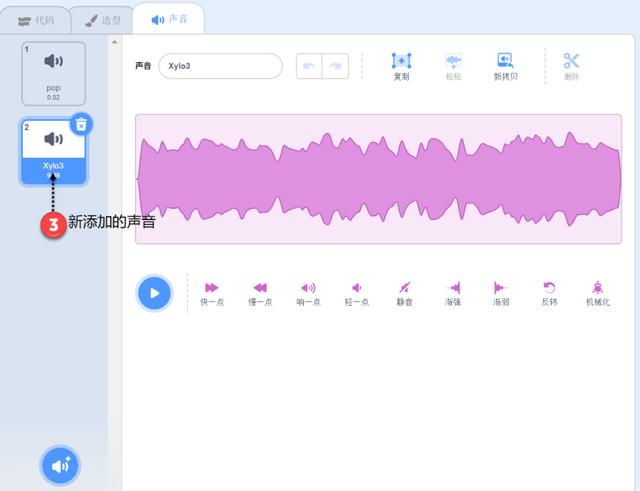Click the sound list scroll-up arrow
The height and width of the screenshot is (491, 640).
[115, 42]
